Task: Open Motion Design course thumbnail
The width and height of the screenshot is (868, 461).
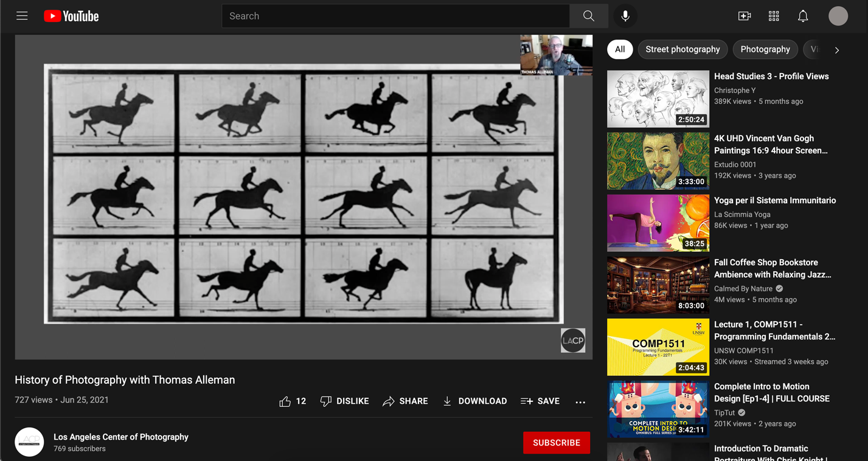Action: 658,409
